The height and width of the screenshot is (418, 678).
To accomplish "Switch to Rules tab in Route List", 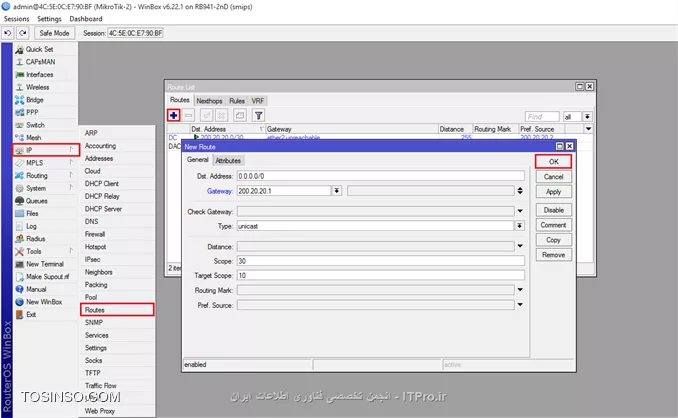I will pyautogui.click(x=237, y=101).
